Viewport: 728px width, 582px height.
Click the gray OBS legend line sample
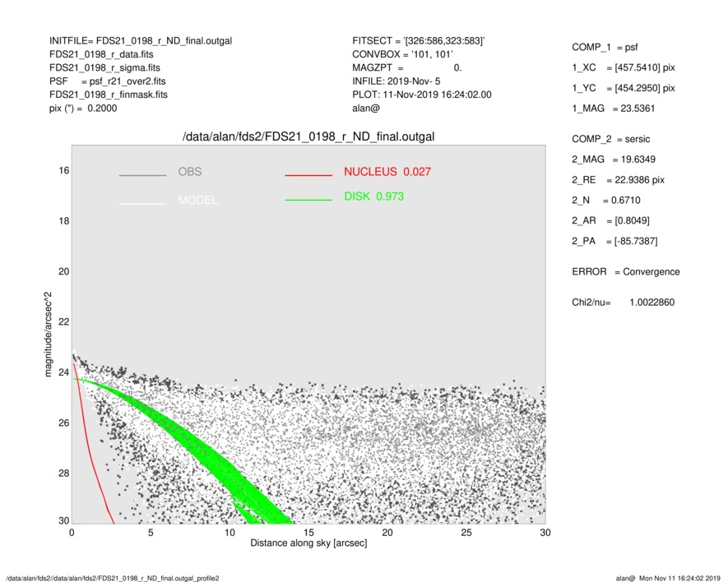pyautogui.click(x=142, y=175)
